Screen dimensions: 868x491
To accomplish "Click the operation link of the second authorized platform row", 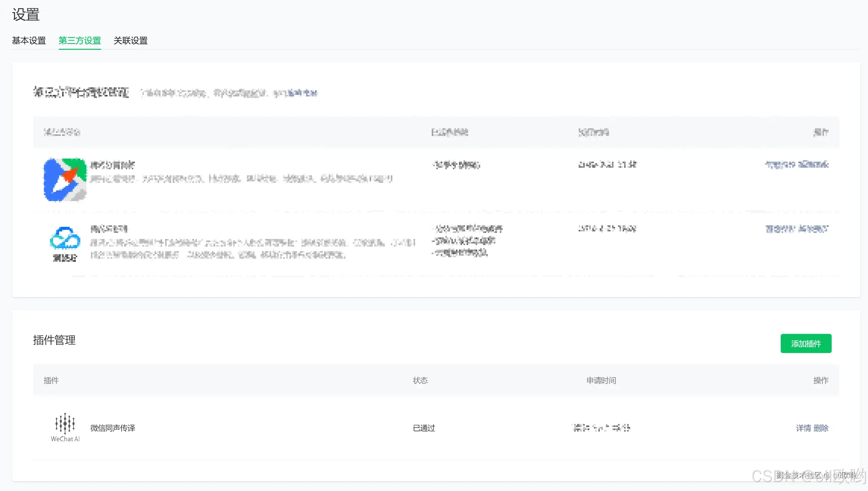I will point(796,229).
